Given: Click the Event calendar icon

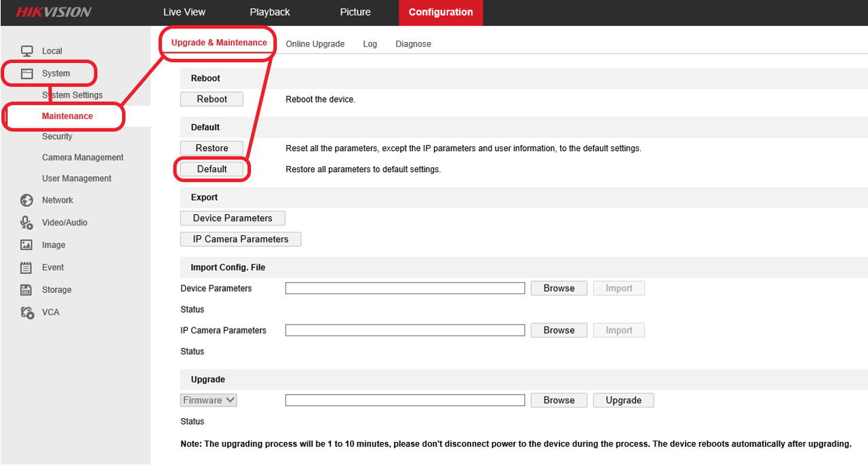Looking at the screenshot, I should 27,267.
